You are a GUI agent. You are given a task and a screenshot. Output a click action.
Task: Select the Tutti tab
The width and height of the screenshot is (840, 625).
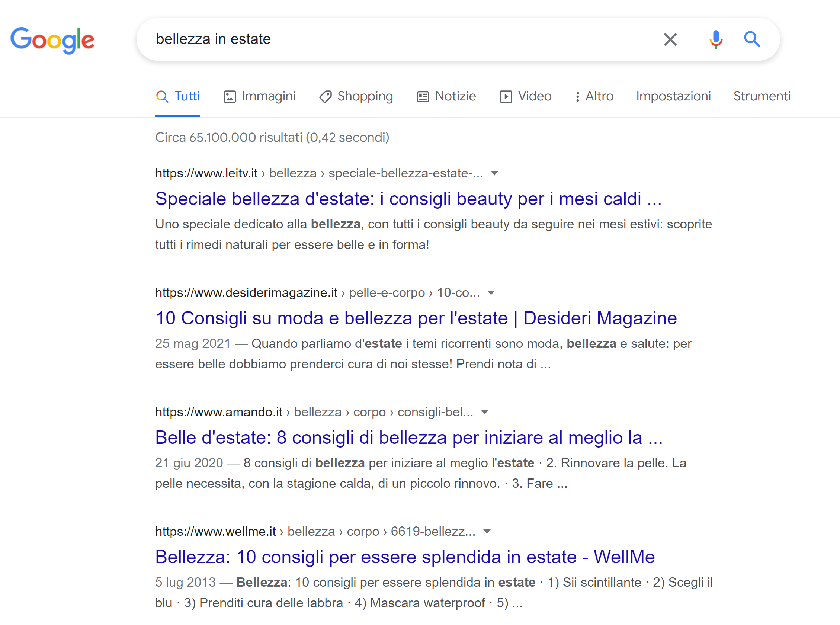tap(178, 96)
